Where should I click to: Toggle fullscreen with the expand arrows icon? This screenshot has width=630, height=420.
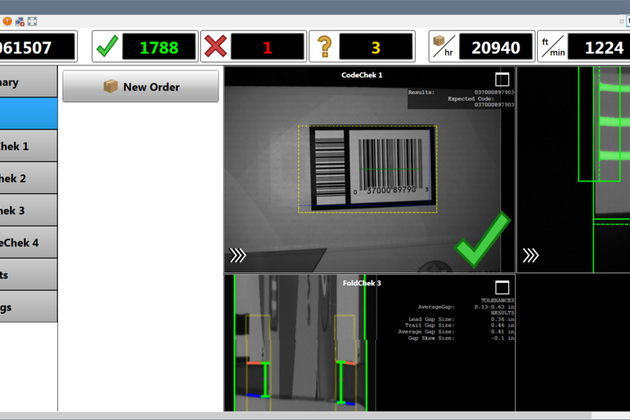pyautogui.click(x=32, y=21)
